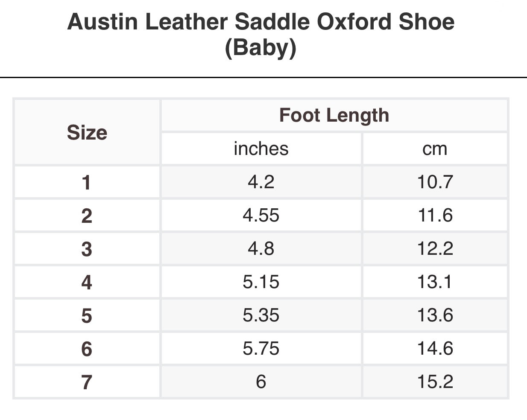This screenshot has height=420, width=527.
Task: Click size 1 in the Size column
Action: [x=87, y=182]
